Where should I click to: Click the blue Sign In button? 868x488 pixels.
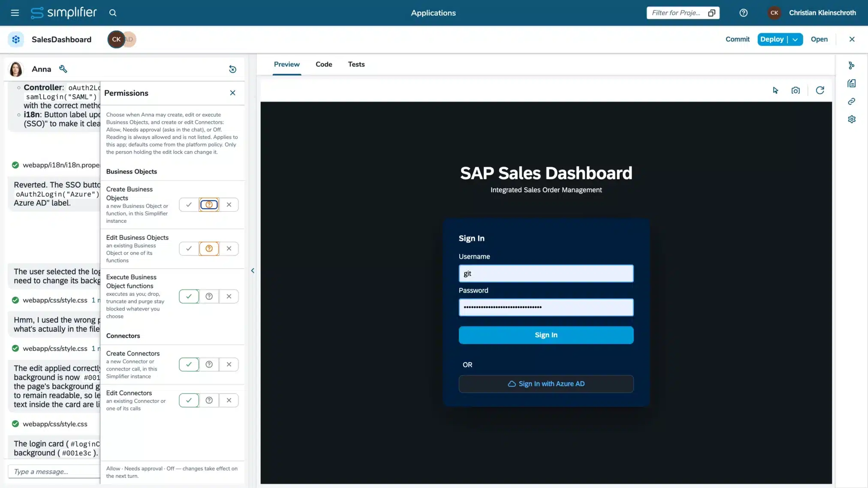[x=546, y=335]
